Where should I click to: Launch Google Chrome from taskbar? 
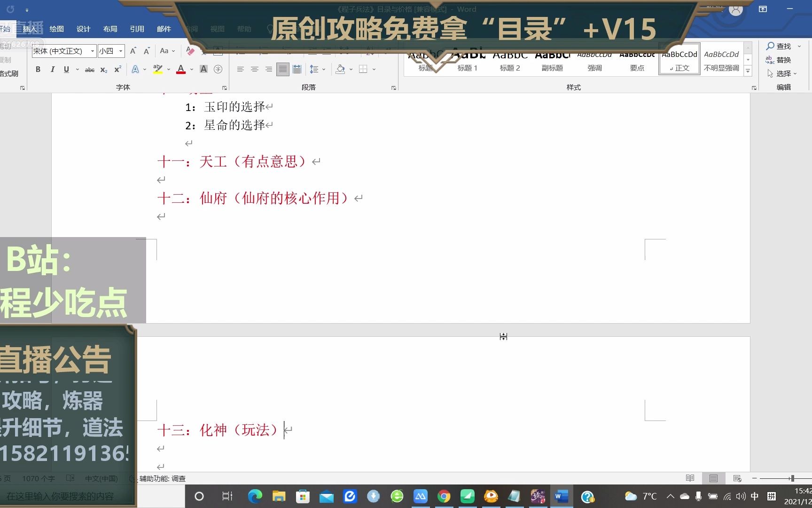pyautogui.click(x=444, y=496)
